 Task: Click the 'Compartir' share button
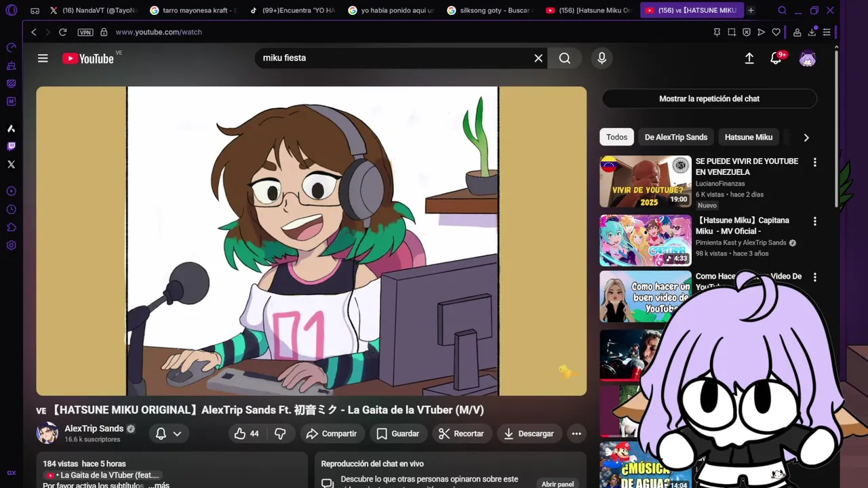click(331, 434)
